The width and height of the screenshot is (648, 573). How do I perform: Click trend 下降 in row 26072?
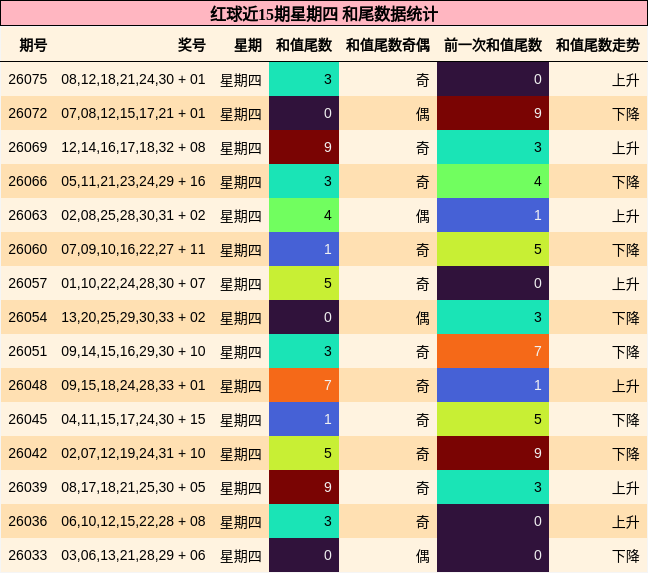tap(626, 114)
